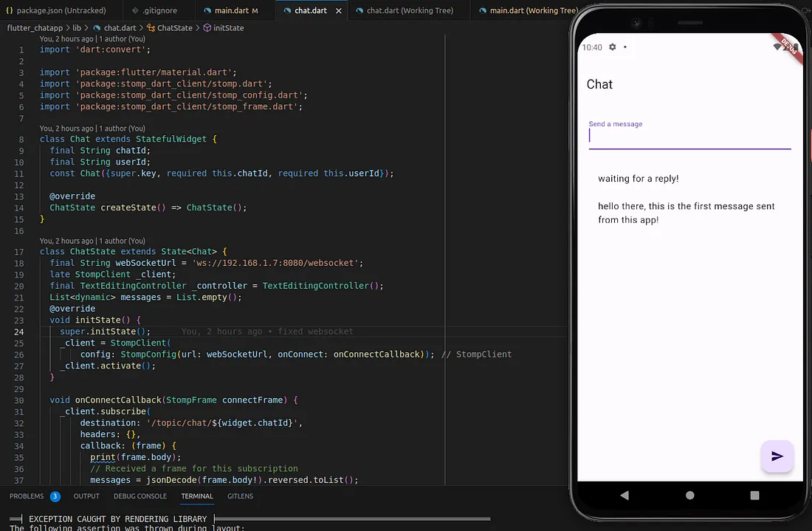
Task: Tap the send message arrow button
Action: click(777, 456)
